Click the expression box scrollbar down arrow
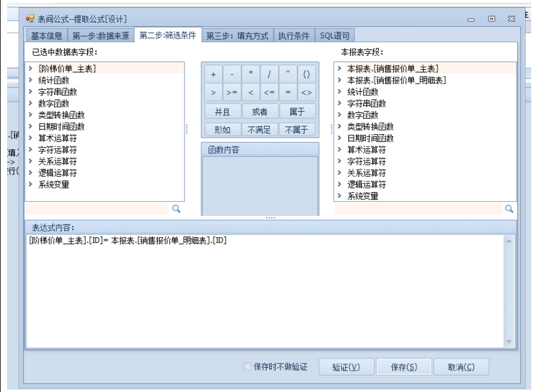 tap(508, 342)
